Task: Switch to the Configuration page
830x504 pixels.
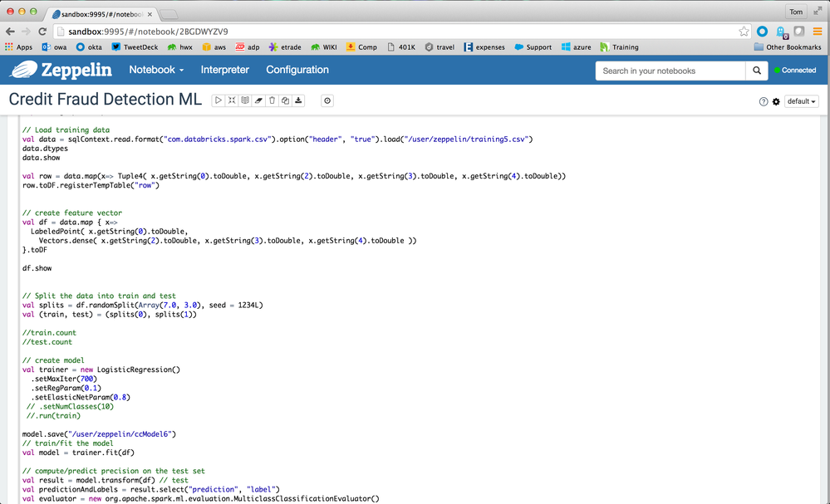Action: point(297,70)
